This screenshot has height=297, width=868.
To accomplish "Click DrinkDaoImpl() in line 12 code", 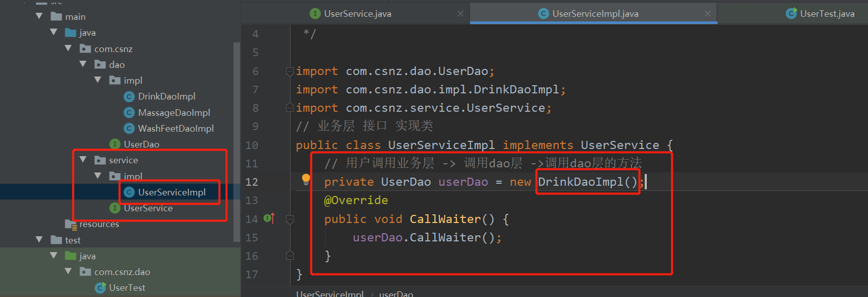I will (x=588, y=182).
